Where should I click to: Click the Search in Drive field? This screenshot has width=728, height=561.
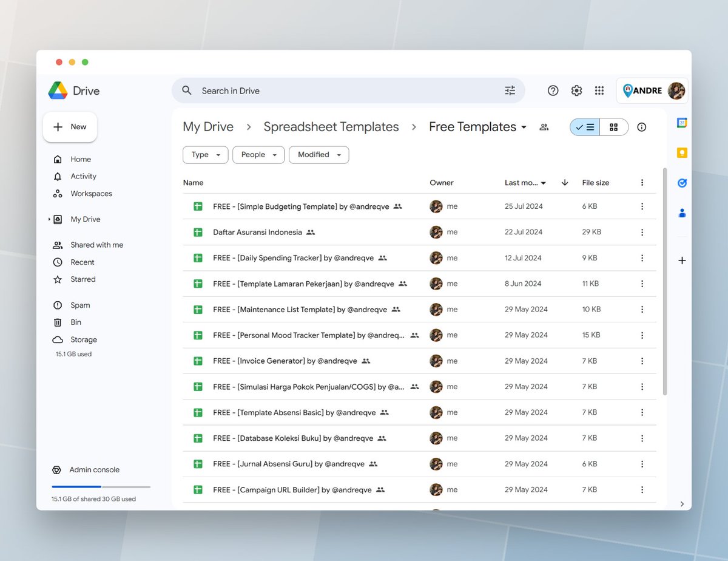[348, 90]
